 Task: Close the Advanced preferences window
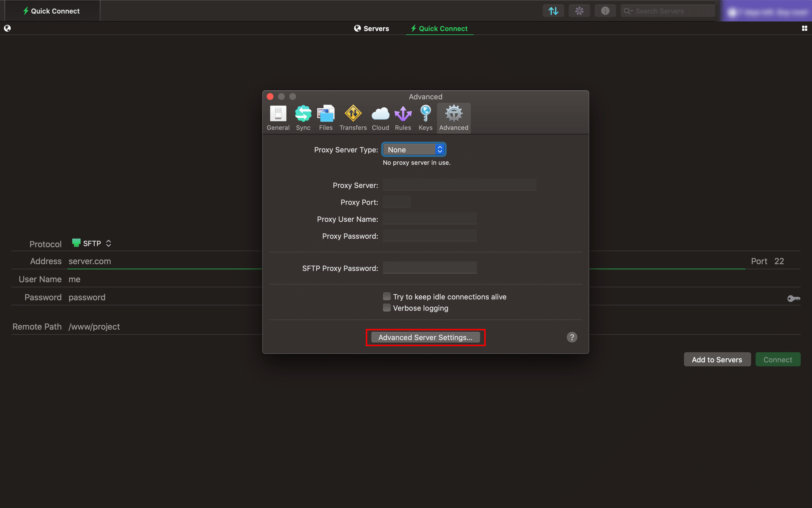270,97
